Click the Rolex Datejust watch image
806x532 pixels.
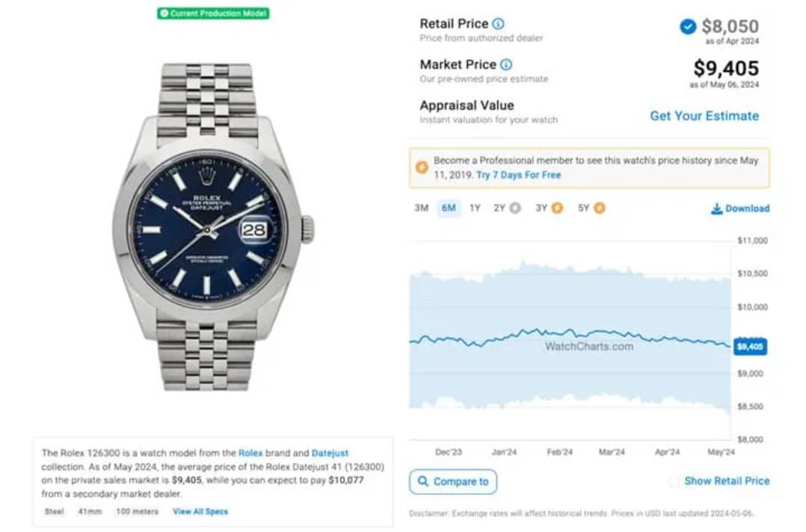coord(212,227)
